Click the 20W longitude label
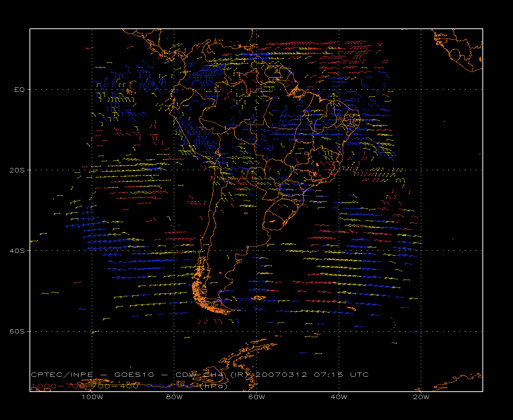The width and height of the screenshot is (513, 420). 421,397
